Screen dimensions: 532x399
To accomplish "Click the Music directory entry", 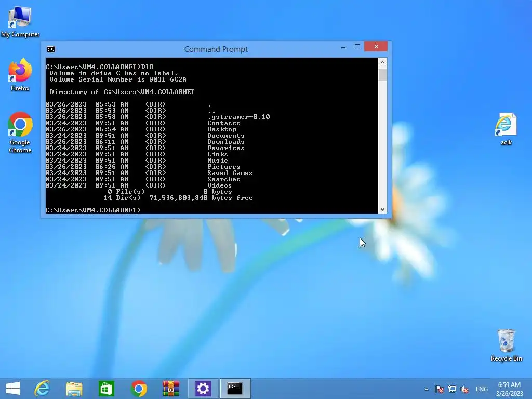I will click(218, 161).
